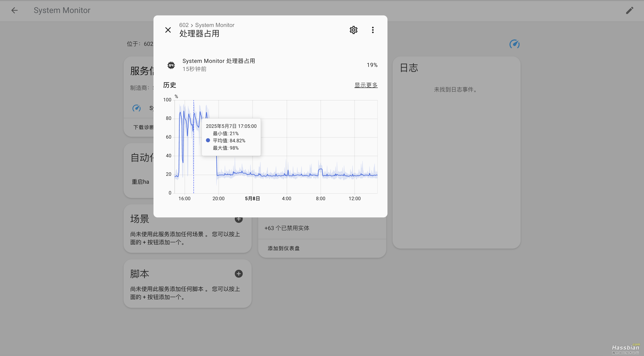Expand +63 个已禁用实体 row
644x356 pixels.
pyautogui.click(x=322, y=228)
